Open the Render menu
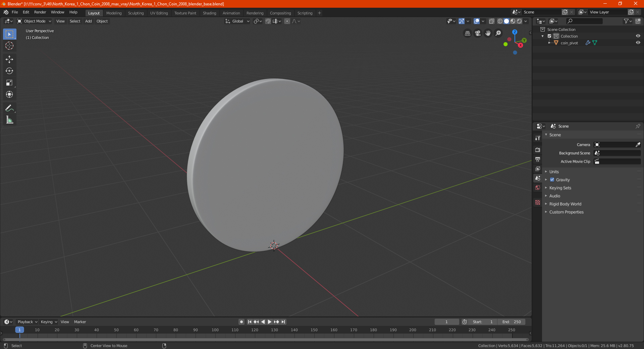This screenshot has width=644, height=349. click(40, 12)
